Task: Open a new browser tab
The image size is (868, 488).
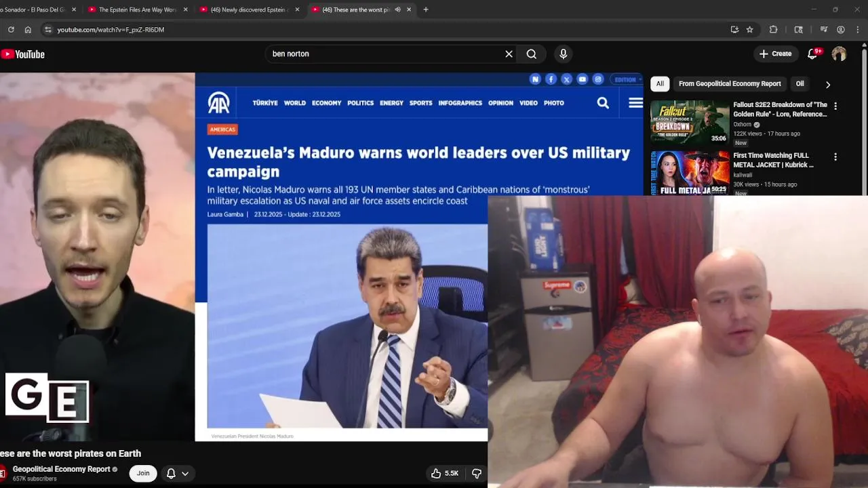Action: (x=426, y=9)
